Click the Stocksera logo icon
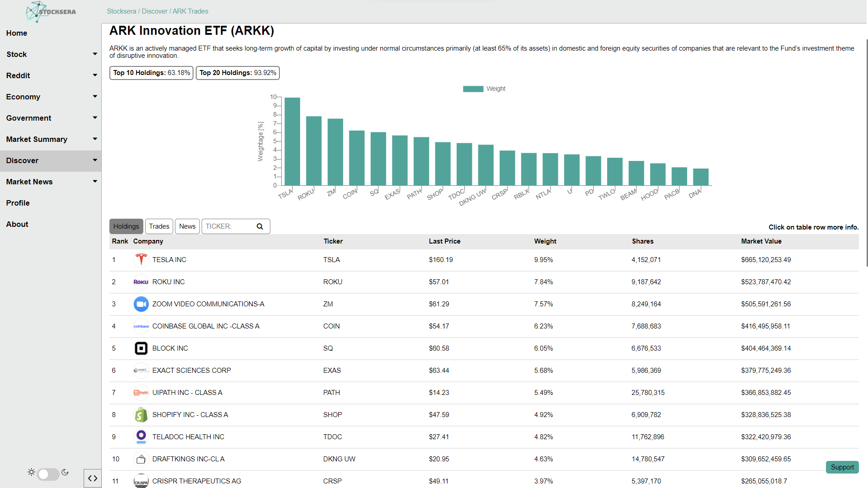 (37, 12)
